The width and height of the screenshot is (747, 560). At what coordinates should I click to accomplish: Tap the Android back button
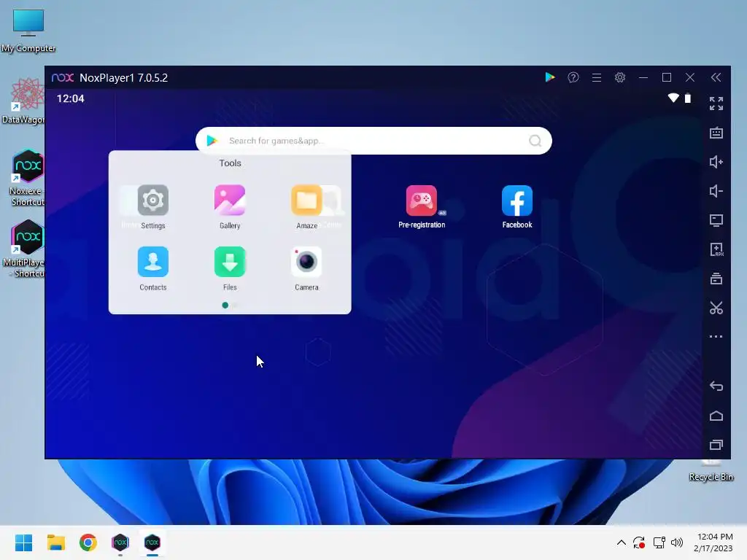(x=716, y=386)
